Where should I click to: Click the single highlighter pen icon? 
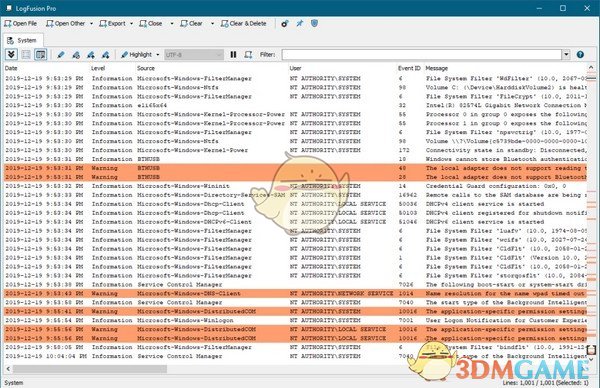tap(61, 55)
